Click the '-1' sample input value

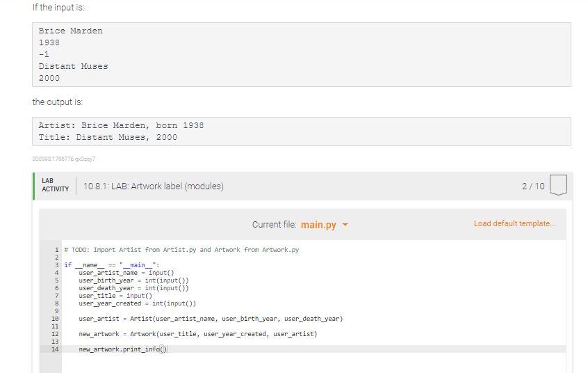[x=44, y=54]
